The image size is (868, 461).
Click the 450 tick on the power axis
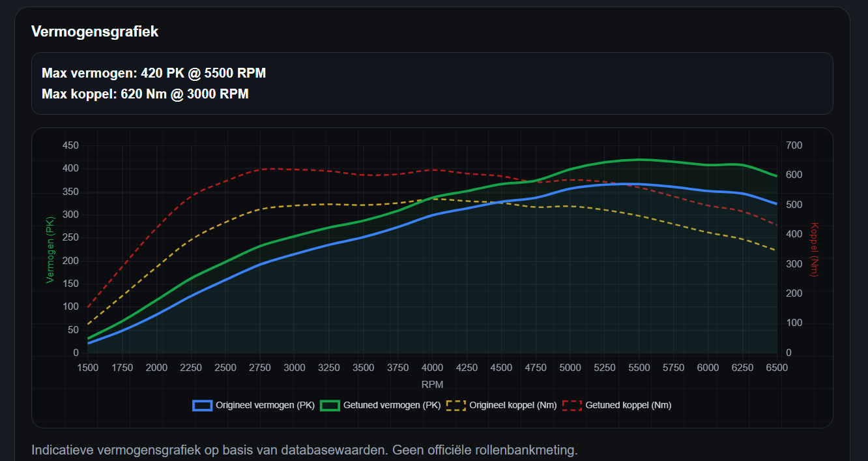point(70,145)
